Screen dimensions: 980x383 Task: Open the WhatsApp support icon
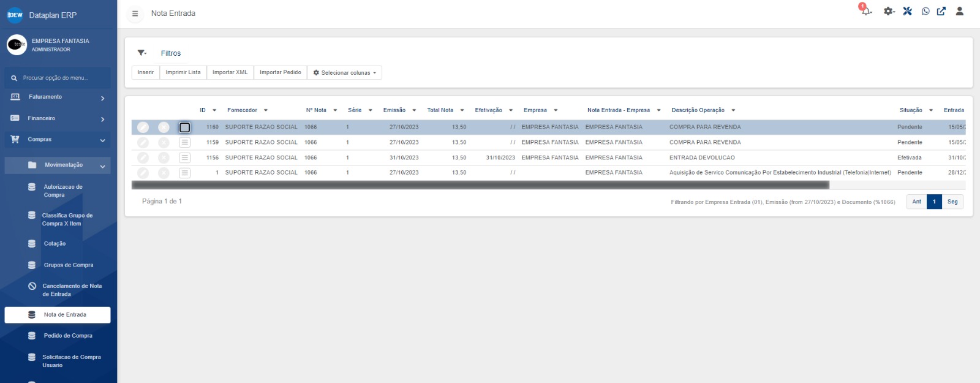(x=925, y=11)
